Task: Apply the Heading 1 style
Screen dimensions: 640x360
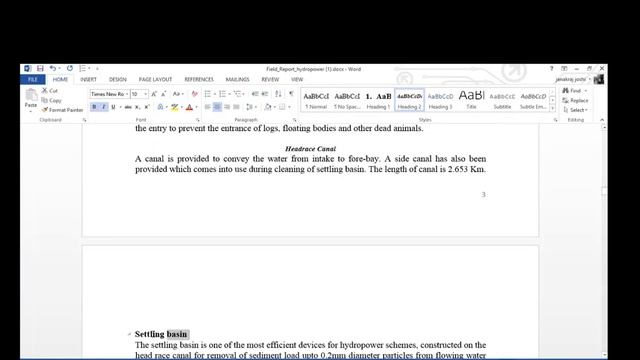Action: coord(378,100)
